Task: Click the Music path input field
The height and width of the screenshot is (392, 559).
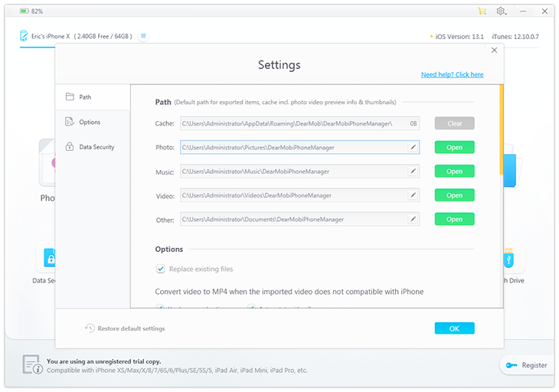Action: tap(293, 171)
